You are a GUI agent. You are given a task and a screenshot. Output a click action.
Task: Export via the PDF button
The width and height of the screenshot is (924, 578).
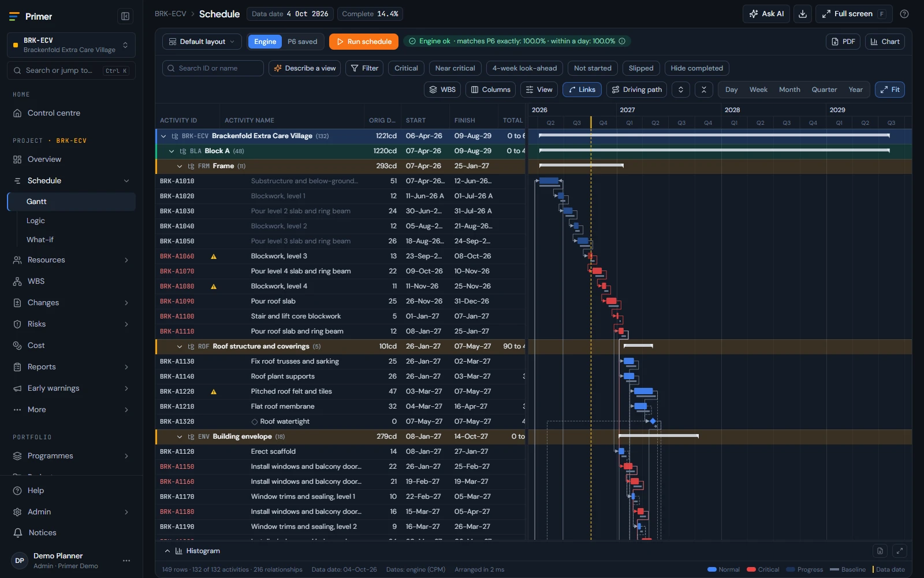(843, 42)
